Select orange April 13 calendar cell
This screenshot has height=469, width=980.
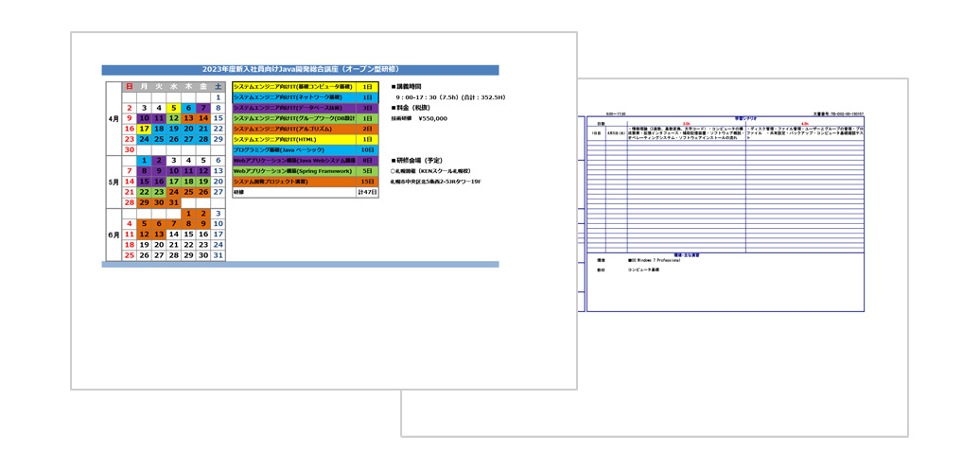click(x=188, y=118)
